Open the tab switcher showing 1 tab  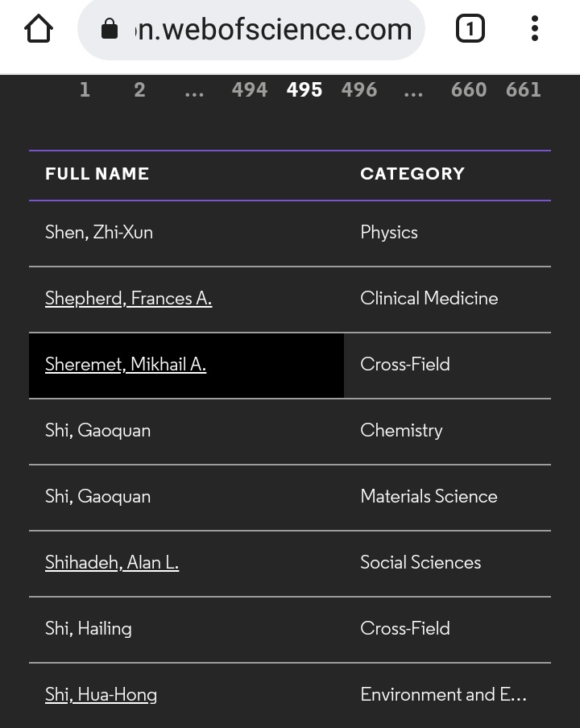[470, 29]
